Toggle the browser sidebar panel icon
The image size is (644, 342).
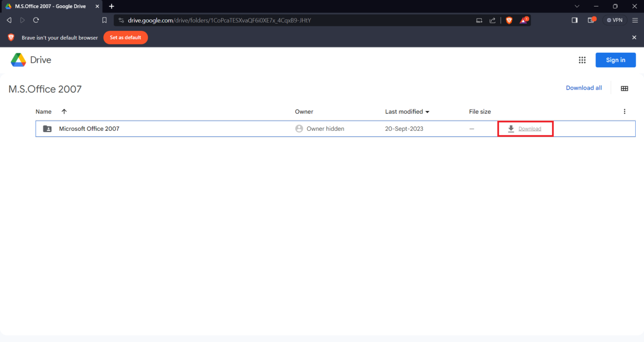(x=575, y=20)
